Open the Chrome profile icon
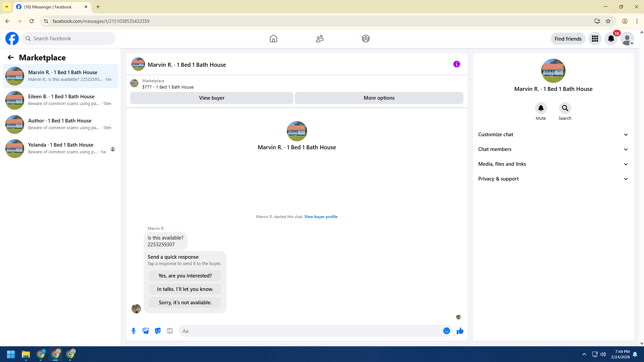This screenshot has height=362, width=644. (x=625, y=21)
